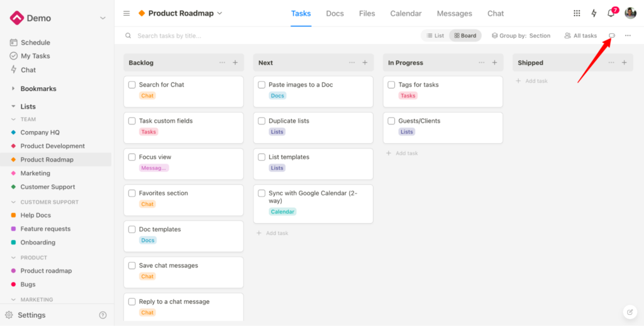Expand the Bookmarks section
Image resolution: width=644 pixels, height=326 pixels.
tap(13, 89)
